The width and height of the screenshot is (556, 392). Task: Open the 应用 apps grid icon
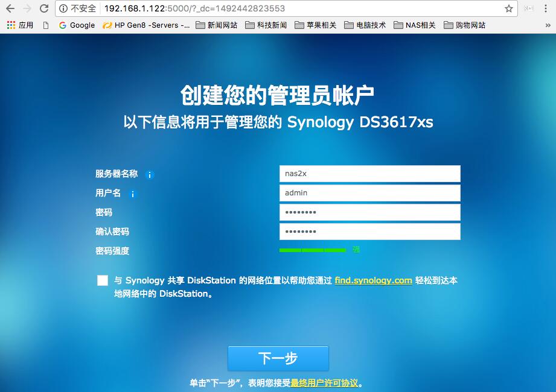(x=10, y=25)
